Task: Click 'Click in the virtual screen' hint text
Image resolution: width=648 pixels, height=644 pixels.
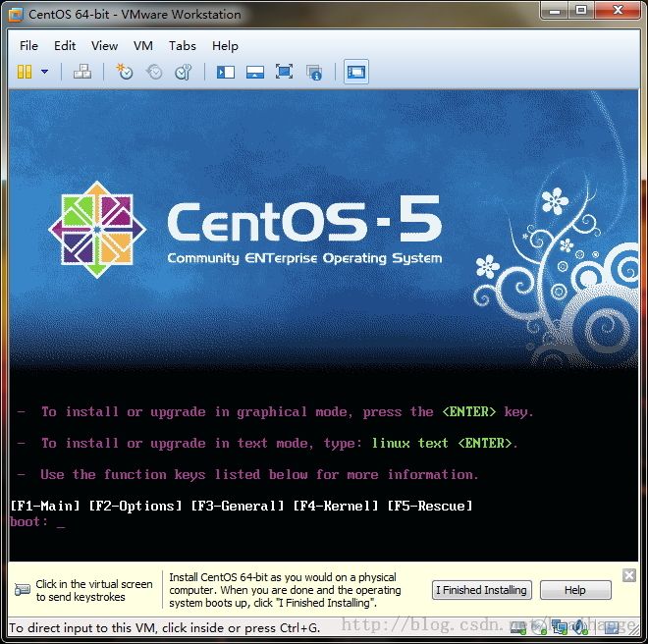Action: (x=94, y=590)
